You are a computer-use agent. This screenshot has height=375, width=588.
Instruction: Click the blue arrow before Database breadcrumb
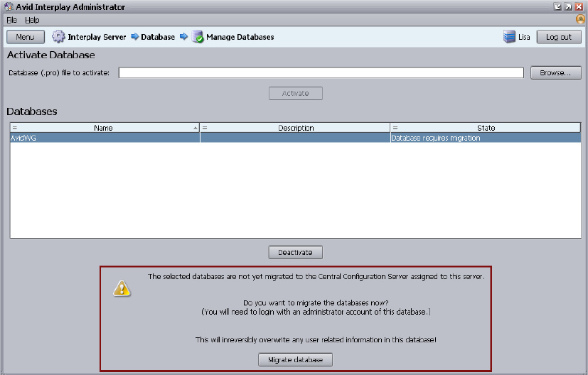click(x=134, y=37)
